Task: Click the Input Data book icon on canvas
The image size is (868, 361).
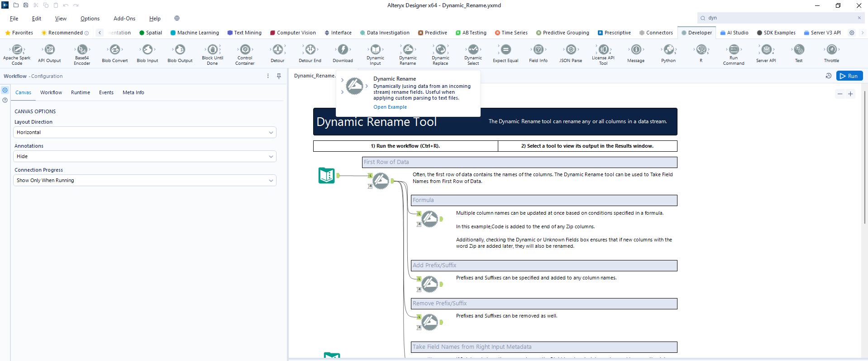Action: 327,175
